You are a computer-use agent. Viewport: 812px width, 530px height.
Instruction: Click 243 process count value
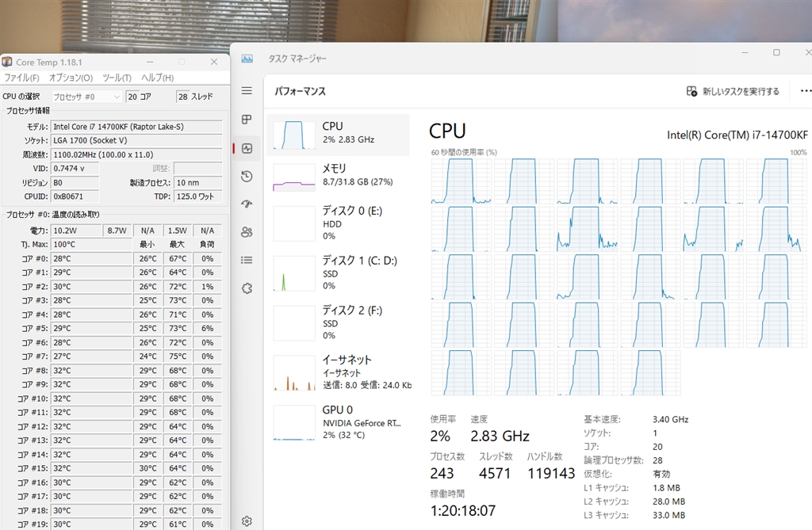(442, 474)
